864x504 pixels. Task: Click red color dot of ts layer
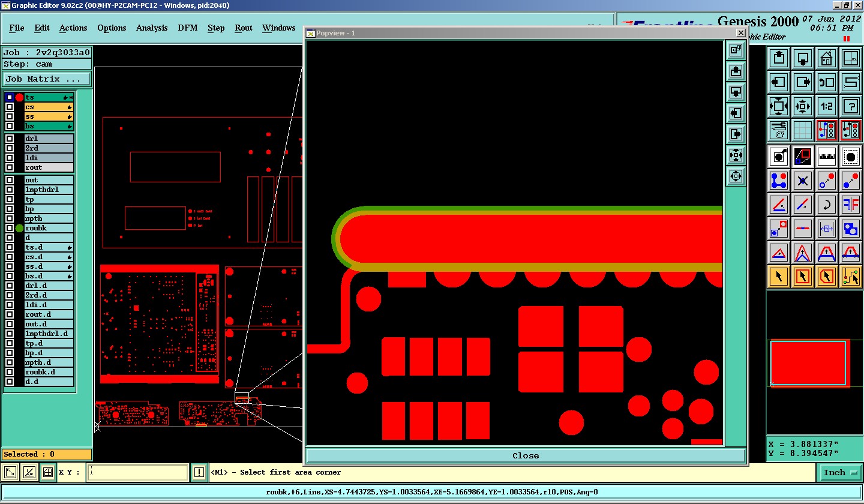pyautogui.click(x=19, y=97)
